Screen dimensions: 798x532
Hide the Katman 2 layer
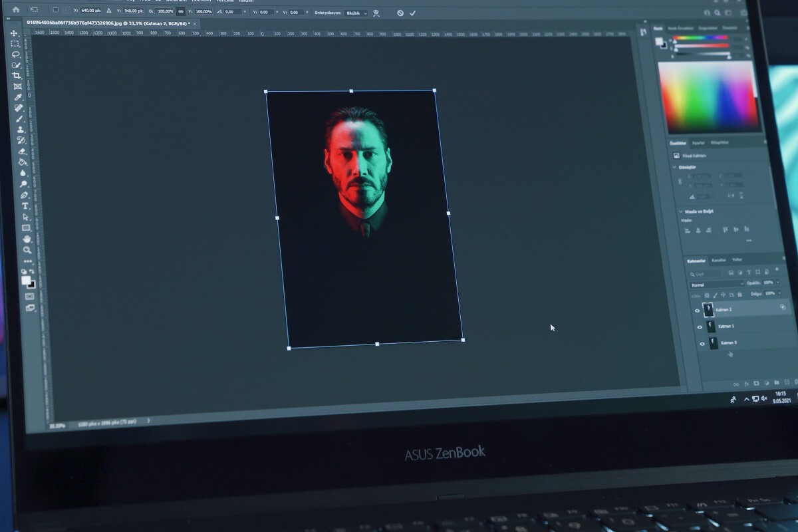click(697, 310)
